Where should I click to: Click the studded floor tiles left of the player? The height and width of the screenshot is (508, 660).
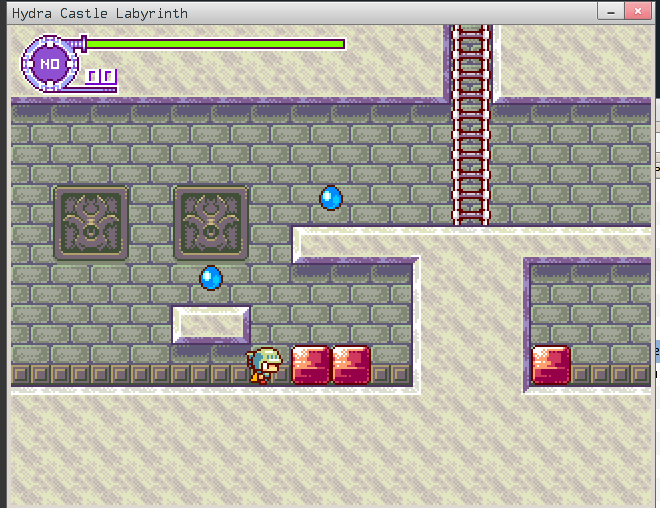pos(120,375)
